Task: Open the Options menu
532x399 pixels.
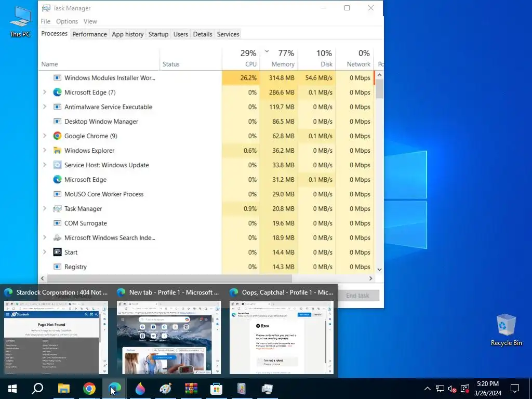Action: [x=67, y=21]
